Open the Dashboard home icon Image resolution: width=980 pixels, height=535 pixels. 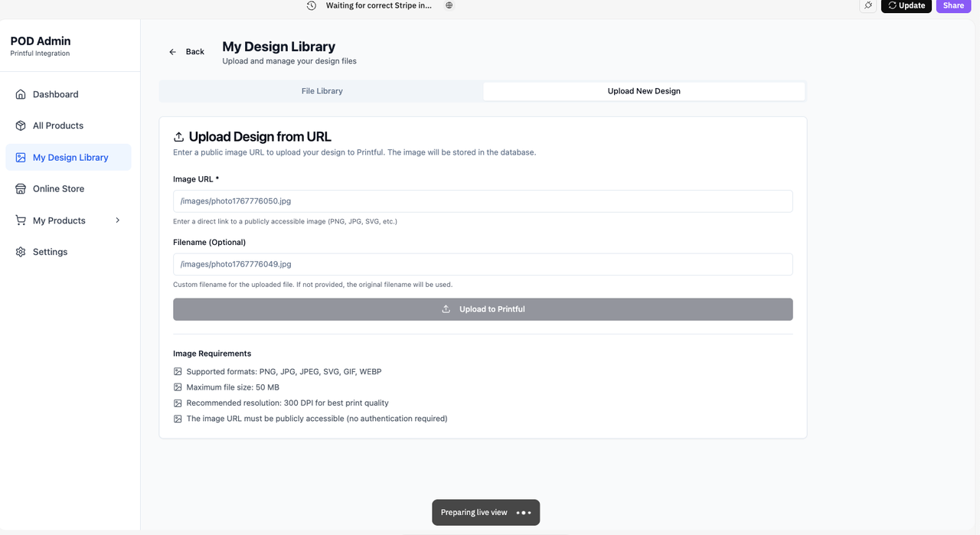(20, 94)
